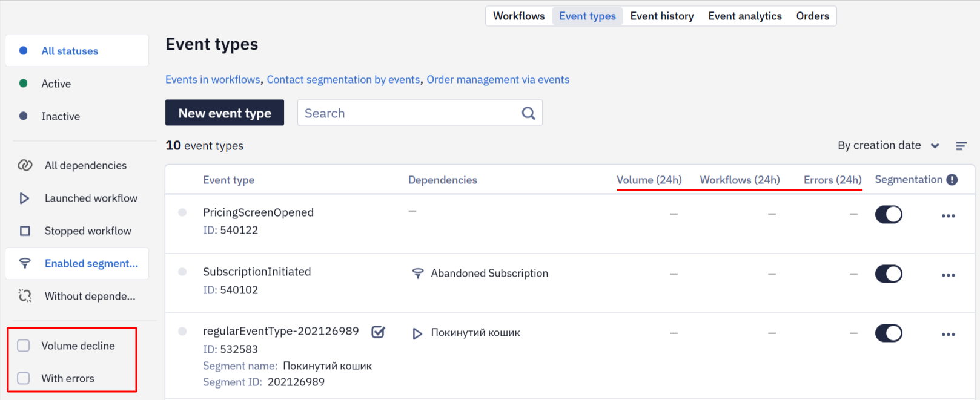
Task: Sort by Errors (24h) column header
Action: pos(832,180)
